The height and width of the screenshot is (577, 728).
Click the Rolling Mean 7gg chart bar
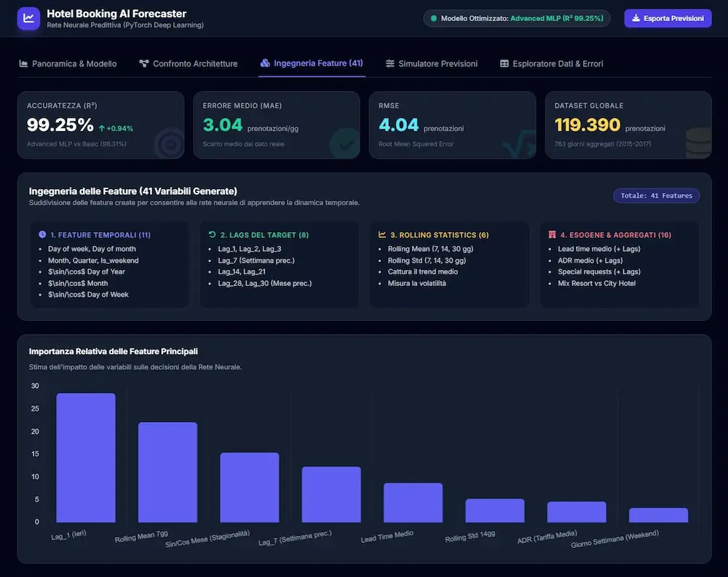click(x=167, y=472)
